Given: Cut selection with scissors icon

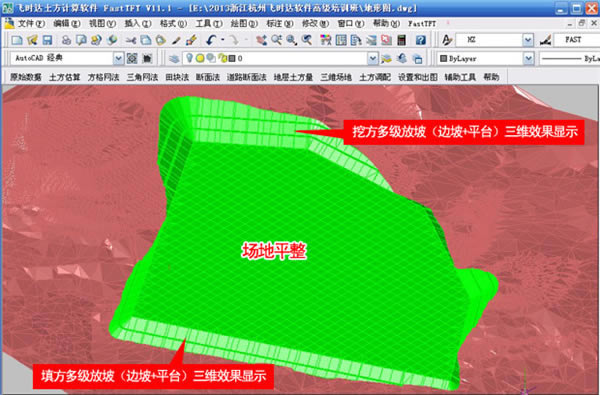Looking at the screenshot, I should coord(130,40).
